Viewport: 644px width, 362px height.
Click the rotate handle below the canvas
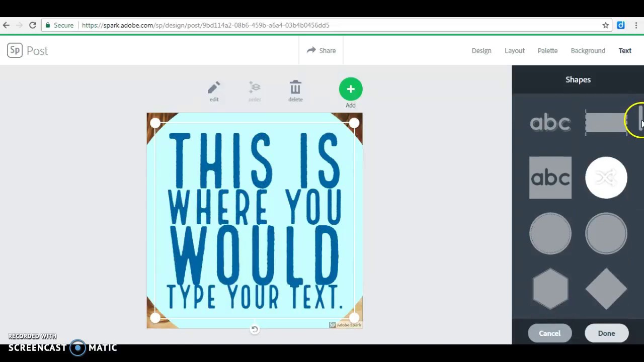pos(255,329)
